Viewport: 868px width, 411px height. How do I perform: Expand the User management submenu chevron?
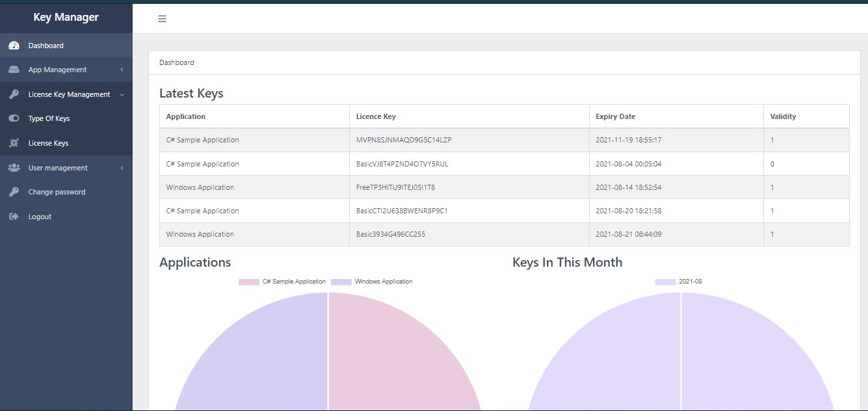tap(122, 168)
